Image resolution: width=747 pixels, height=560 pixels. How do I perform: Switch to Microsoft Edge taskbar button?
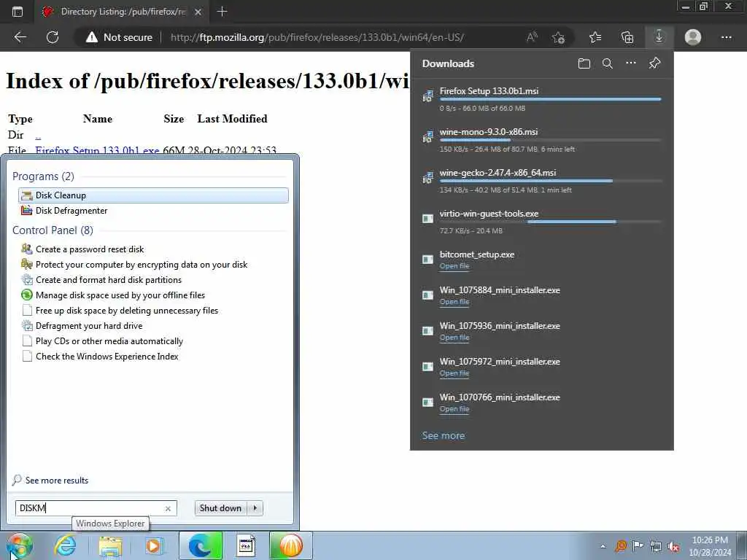200,545
